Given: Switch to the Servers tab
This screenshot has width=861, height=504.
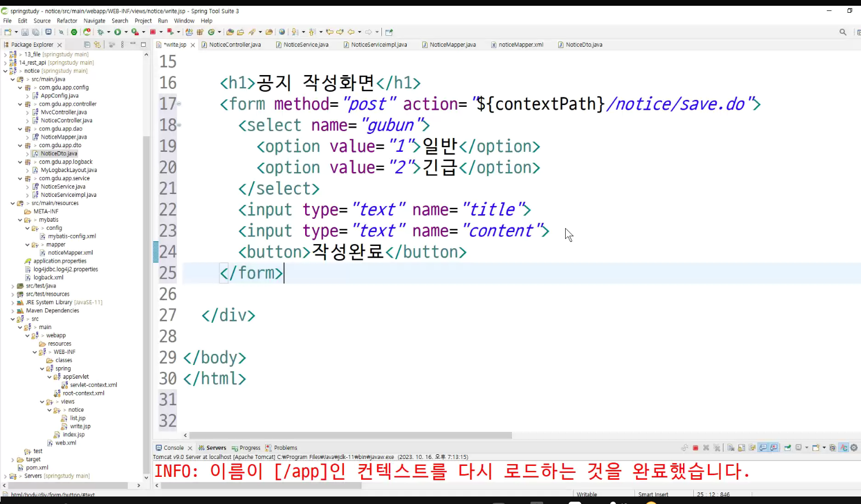Looking at the screenshot, I should 212,447.
